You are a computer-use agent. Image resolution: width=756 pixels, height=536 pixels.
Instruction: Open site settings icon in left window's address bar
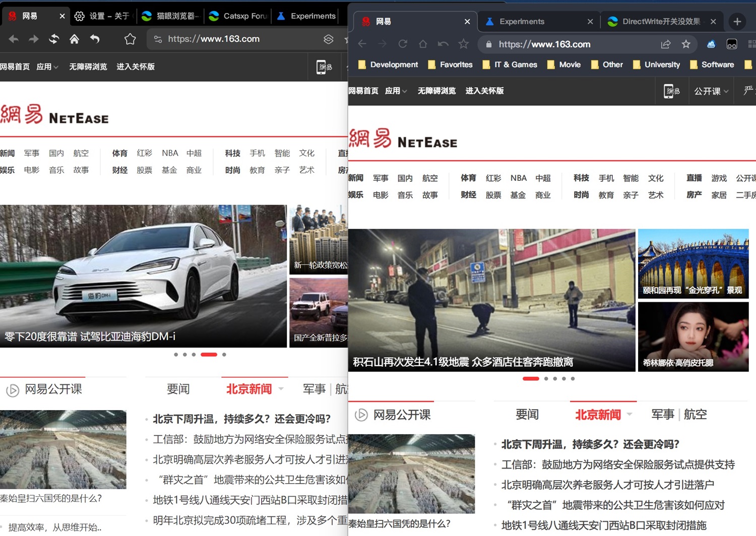[158, 39]
